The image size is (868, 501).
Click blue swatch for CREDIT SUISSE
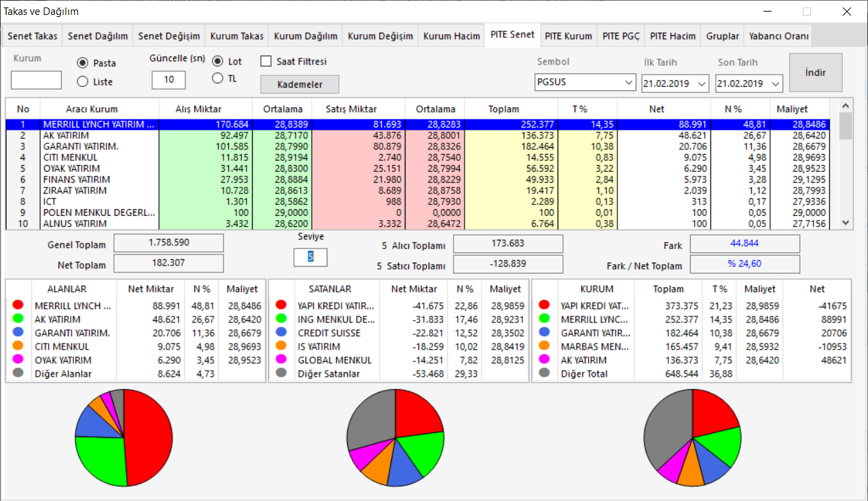[281, 333]
